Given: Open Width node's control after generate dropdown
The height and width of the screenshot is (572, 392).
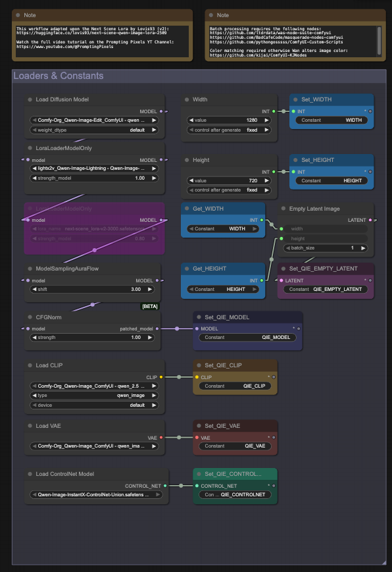Looking at the screenshot, I should [229, 130].
